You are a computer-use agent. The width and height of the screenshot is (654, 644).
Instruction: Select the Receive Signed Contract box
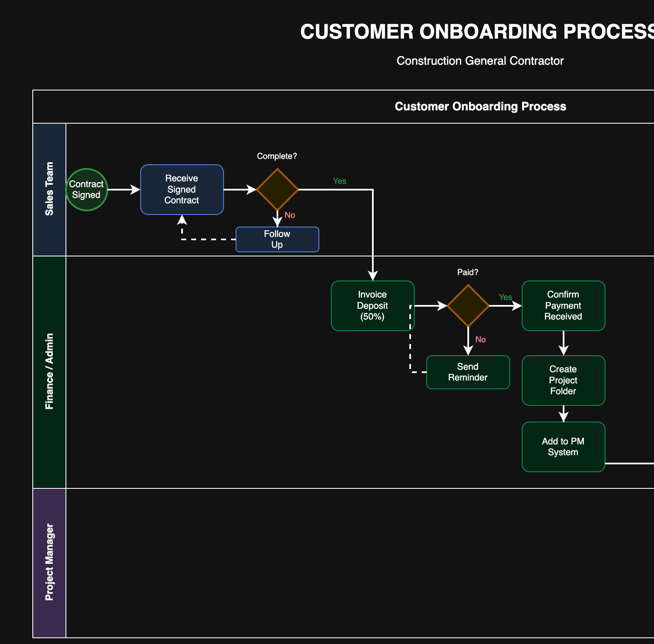pos(182,190)
